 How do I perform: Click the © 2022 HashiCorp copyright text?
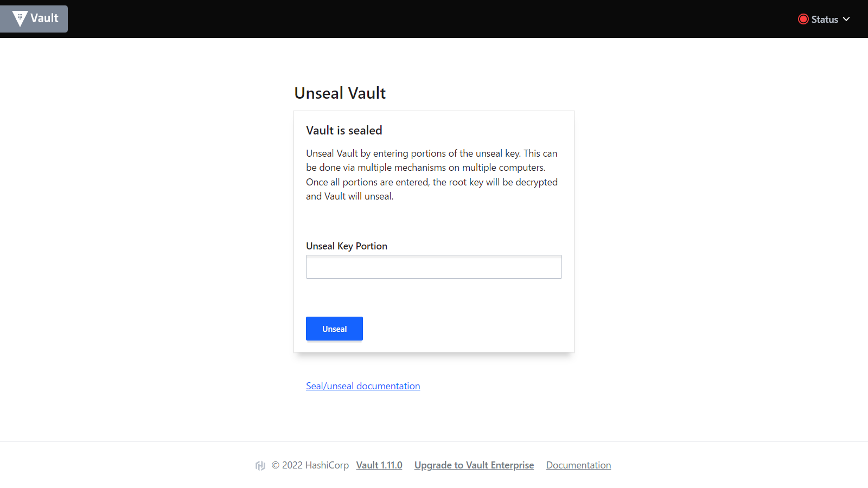pyautogui.click(x=310, y=465)
